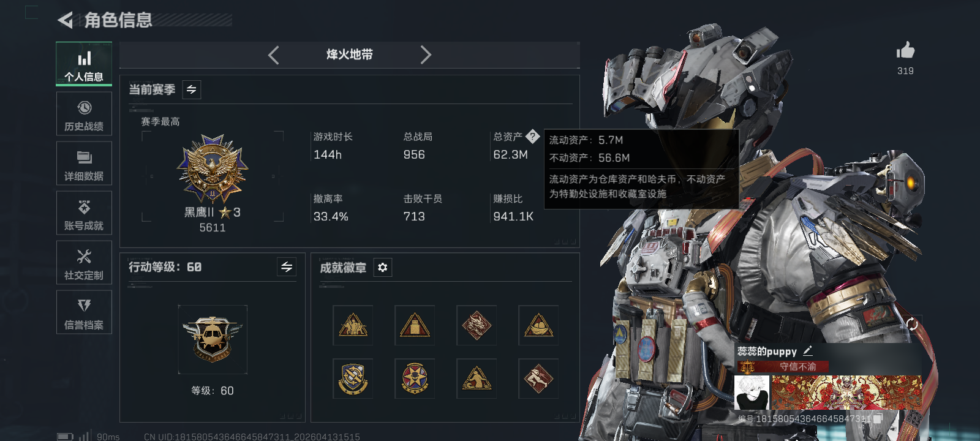Click the level 60 helicopter badge

[x=213, y=339]
